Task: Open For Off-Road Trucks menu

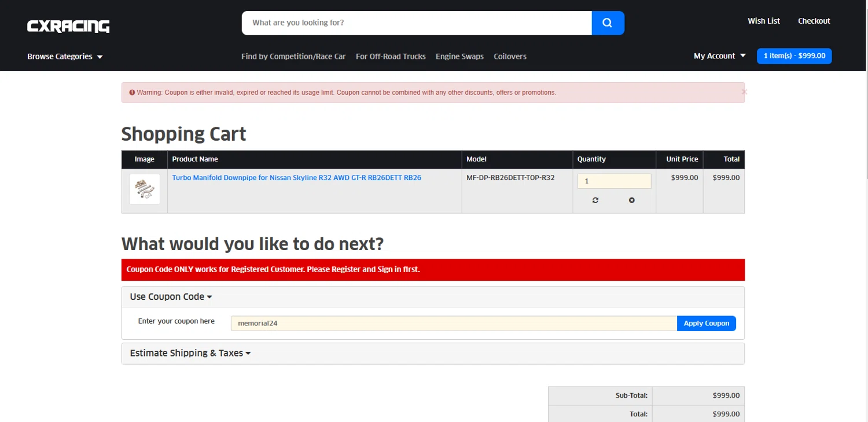Action: click(391, 56)
